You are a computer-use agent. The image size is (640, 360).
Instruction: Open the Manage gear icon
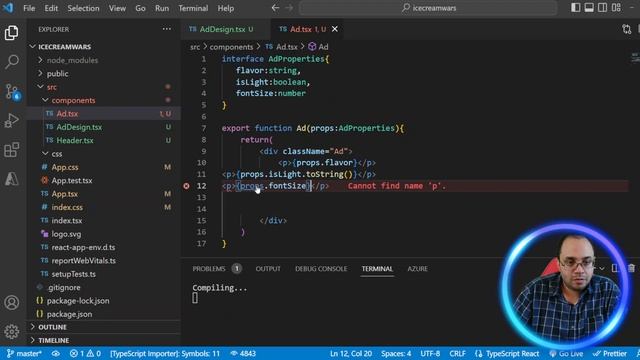point(11,331)
